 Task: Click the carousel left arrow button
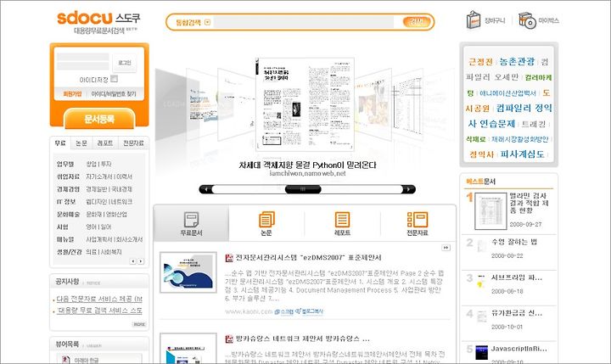[x=205, y=189]
